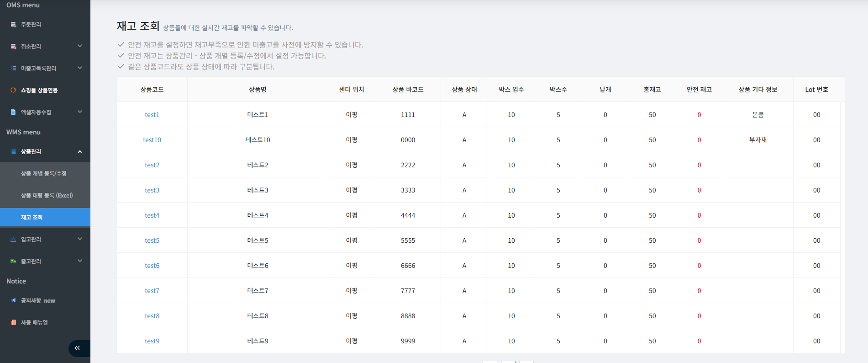Click the 사용 매뉴얼 book icon
Screen dimensions: 868x363
point(13,322)
